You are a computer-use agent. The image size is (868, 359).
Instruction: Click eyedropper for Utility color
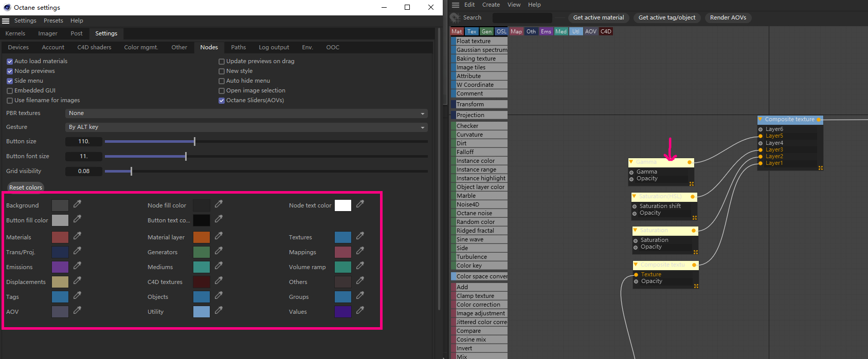[219, 311]
